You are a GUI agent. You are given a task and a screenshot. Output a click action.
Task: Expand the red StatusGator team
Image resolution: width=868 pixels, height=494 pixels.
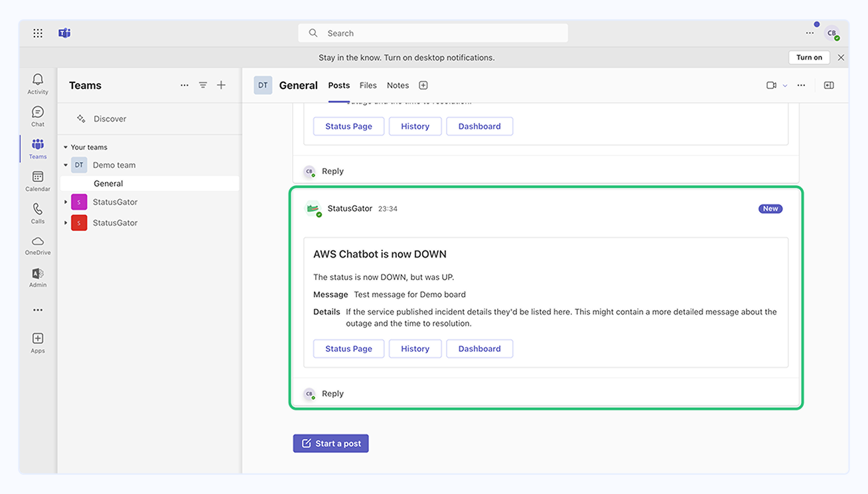[x=66, y=223]
